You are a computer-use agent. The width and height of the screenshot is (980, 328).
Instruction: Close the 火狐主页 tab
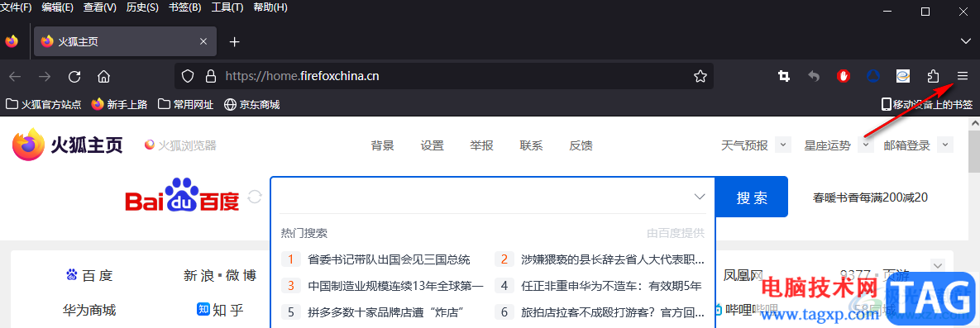[203, 42]
